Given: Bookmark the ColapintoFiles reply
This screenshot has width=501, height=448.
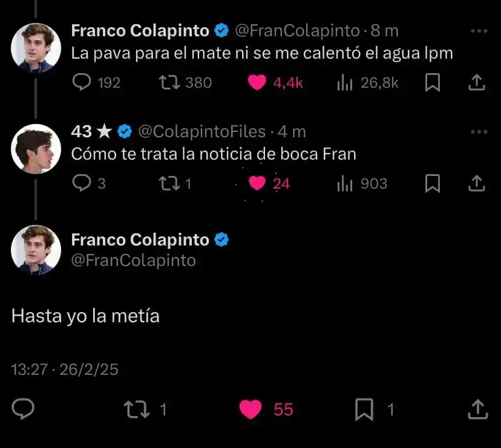Looking at the screenshot, I should pyautogui.click(x=432, y=183).
